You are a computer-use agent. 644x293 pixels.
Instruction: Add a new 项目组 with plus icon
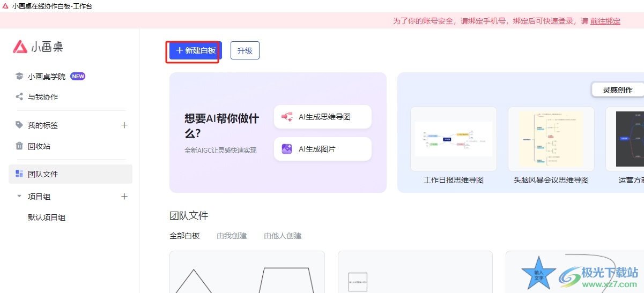click(124, 196)
